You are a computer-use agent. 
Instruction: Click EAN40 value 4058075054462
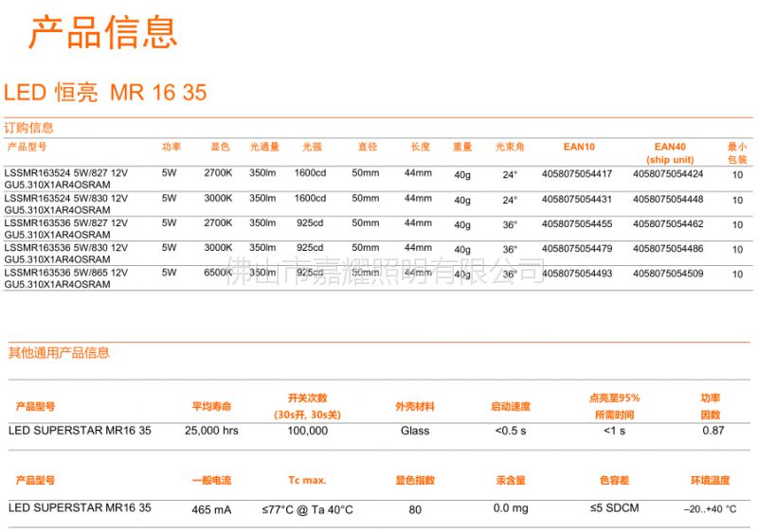(x=668, y=224)
